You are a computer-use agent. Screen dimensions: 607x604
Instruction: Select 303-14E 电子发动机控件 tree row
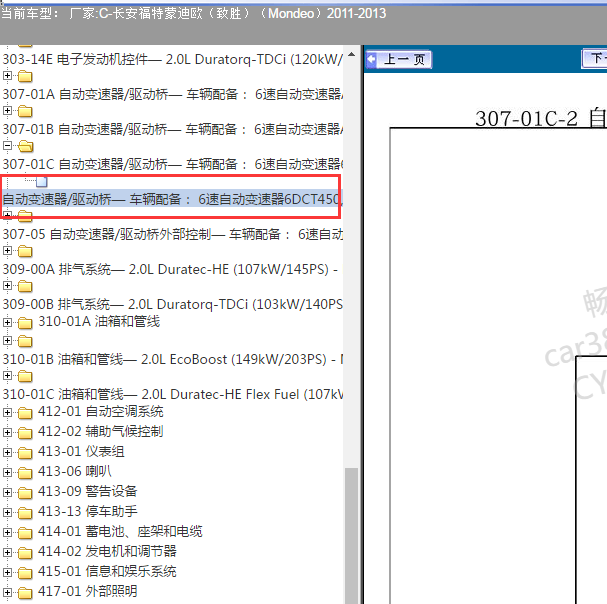pyautogui.click(x=172, y=59)
